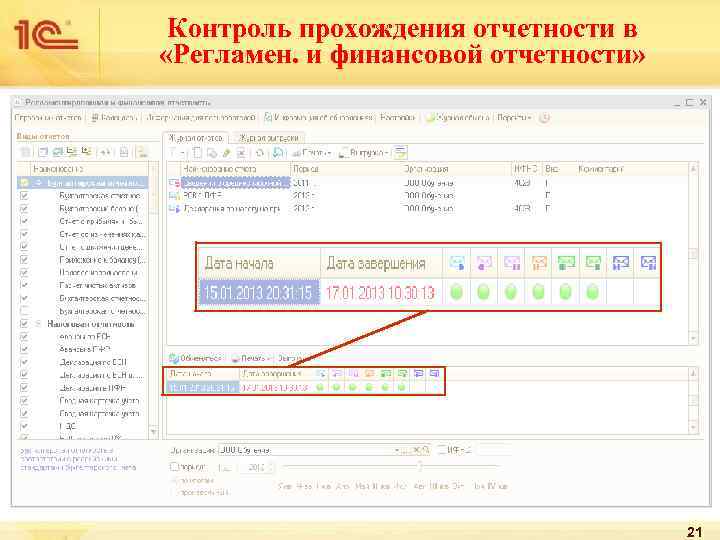Click the first icon in the Виды отчетов toolbar

click(x=26, y=152)
